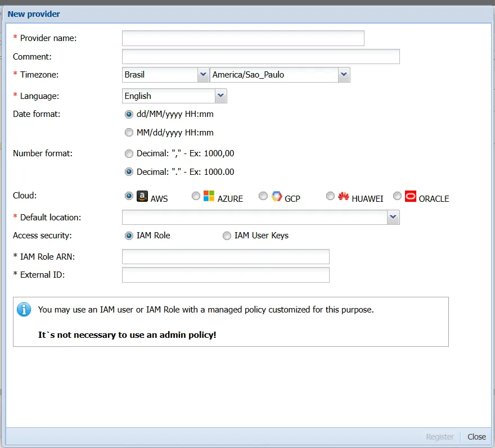Click the Azure Windows logo icon
Viewport: 495px width, 448px height.
click(x=209, y=196)
